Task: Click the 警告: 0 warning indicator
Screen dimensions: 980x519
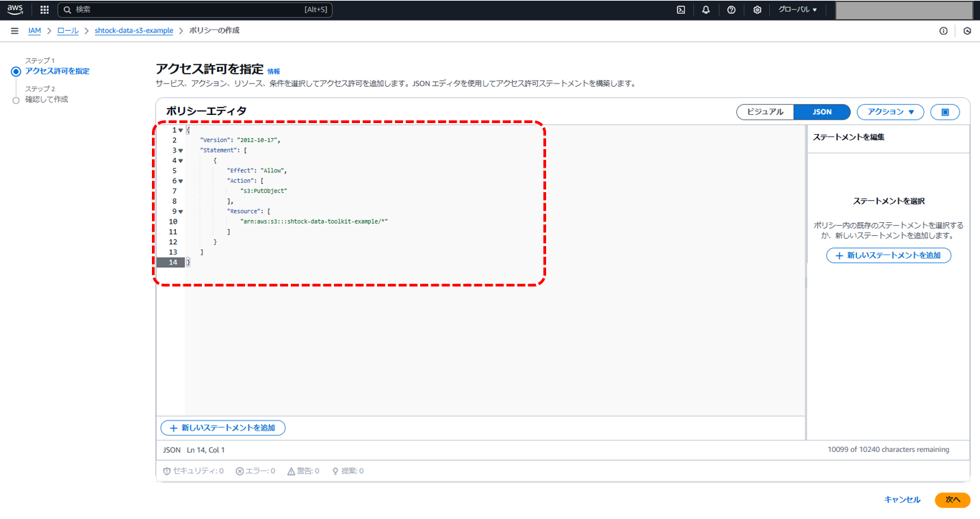Action: [303, 471]
